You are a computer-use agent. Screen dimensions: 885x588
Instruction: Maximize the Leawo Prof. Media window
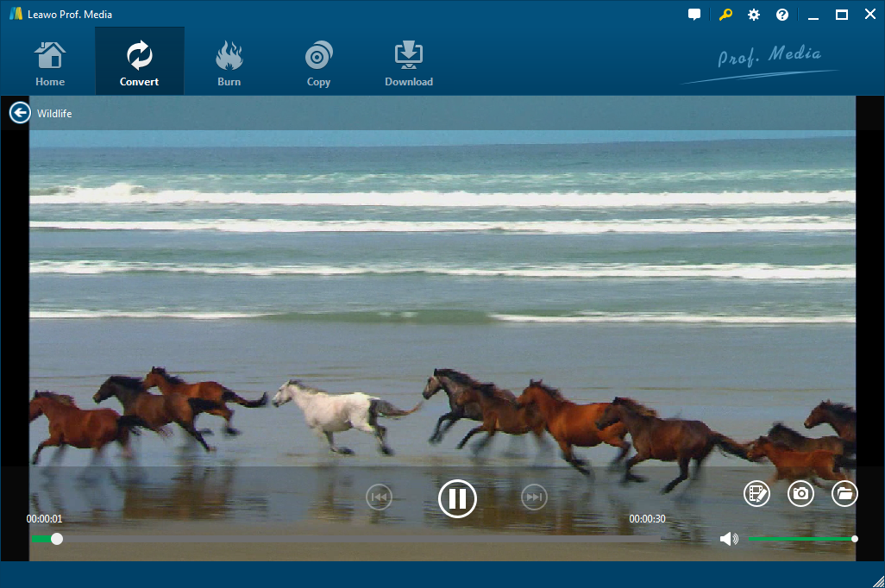pos(842,15)
